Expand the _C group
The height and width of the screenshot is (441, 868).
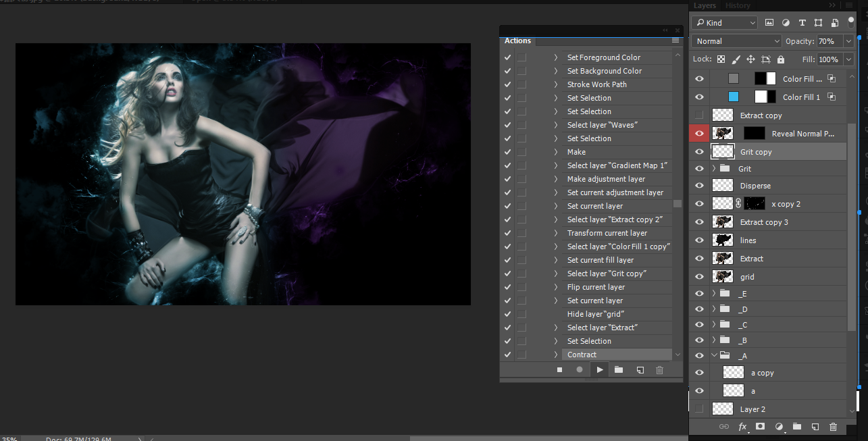pyautogui.click(x=714, y=324)
